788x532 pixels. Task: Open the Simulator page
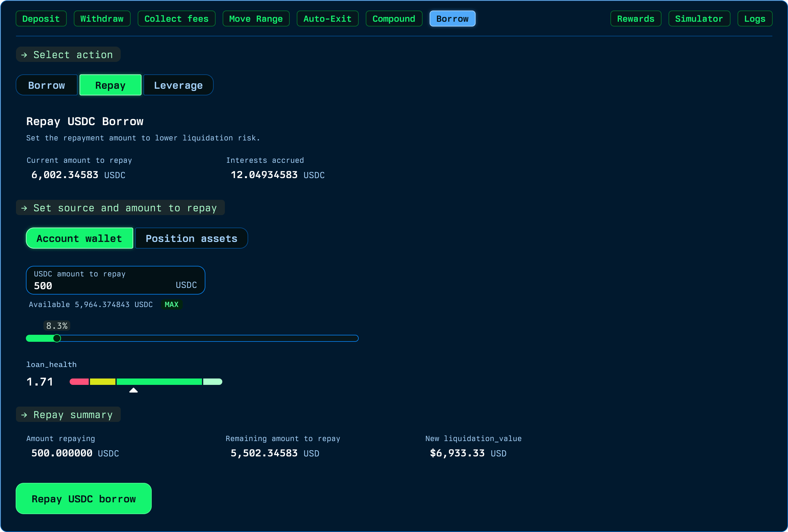(699, 19)
